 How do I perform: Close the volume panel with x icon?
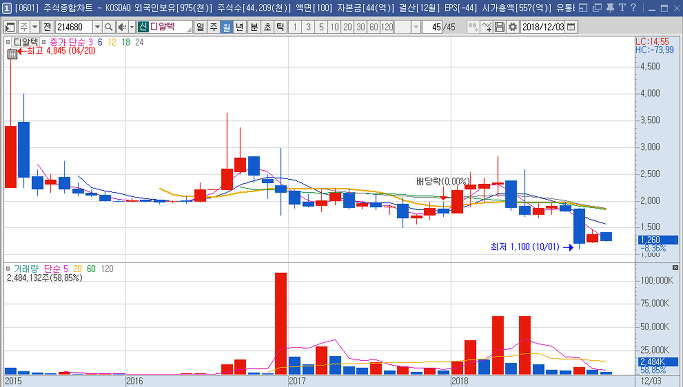click(x=675, y=268)
